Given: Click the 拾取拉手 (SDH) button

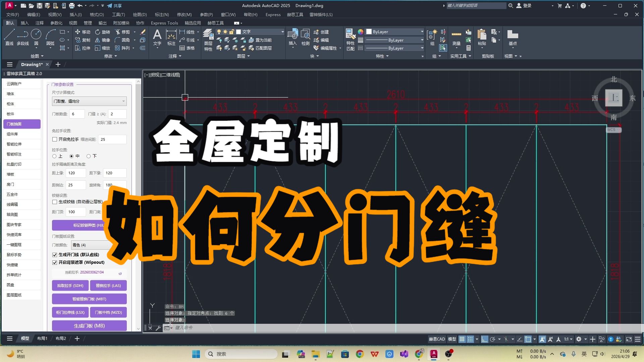Looking at the screenshot, I should [x=70, y=286].
